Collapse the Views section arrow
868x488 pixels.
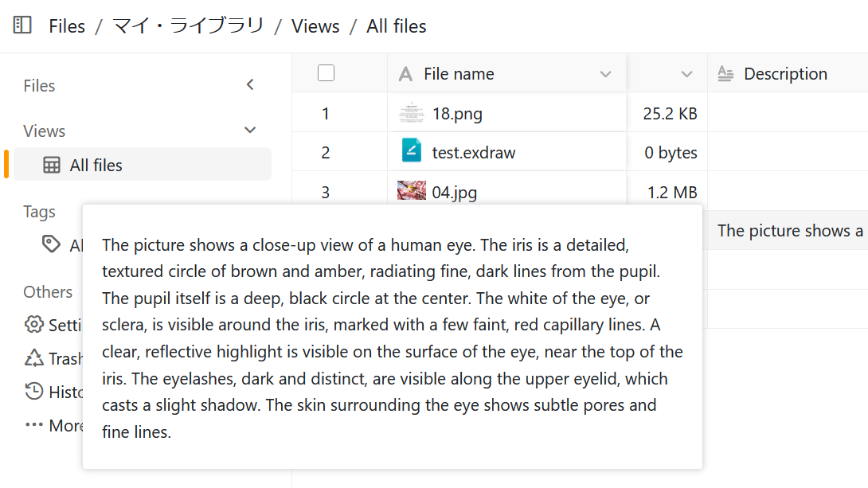click(250, 131)
